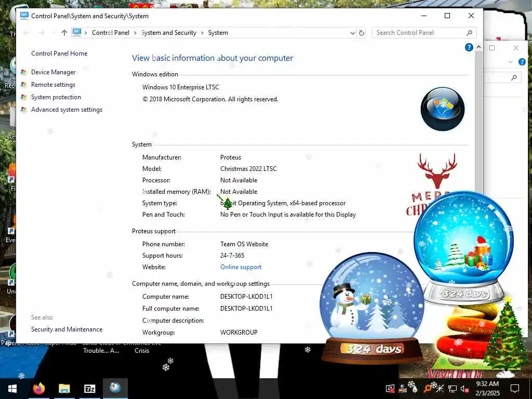Expand chevron before Control Panel breadcrumb
Screen dimensions: 532x399
point(86,33)
